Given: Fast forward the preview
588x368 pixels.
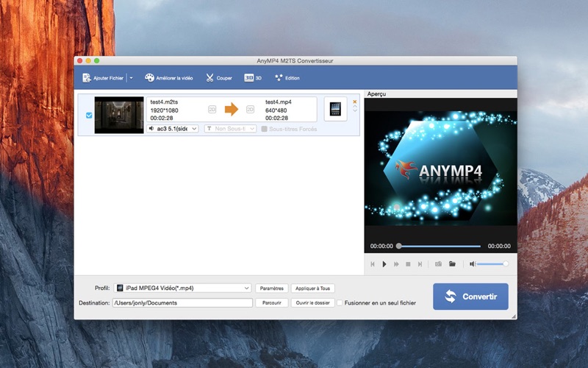Looking at the screenshot, I should tap(396, 264).
